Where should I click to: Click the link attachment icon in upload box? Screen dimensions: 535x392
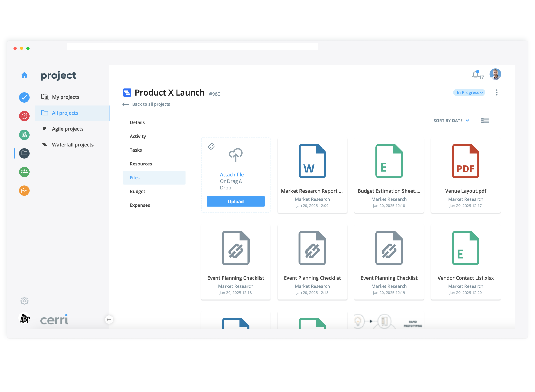point(211,146)
